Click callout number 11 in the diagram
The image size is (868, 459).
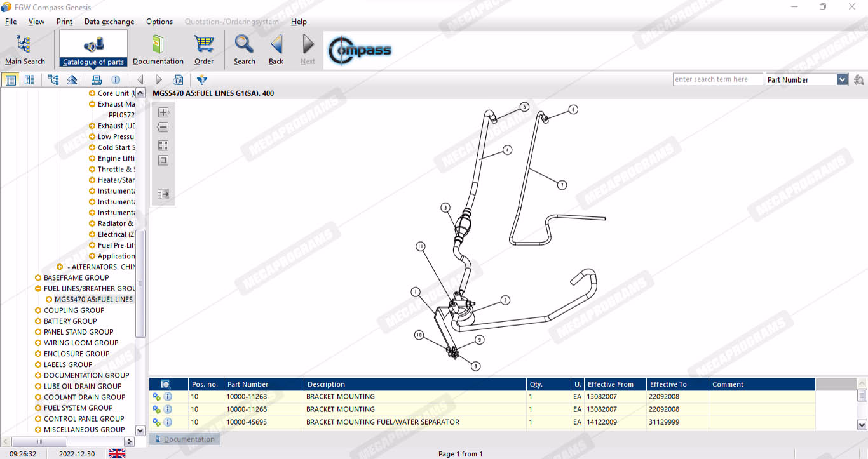420,246
